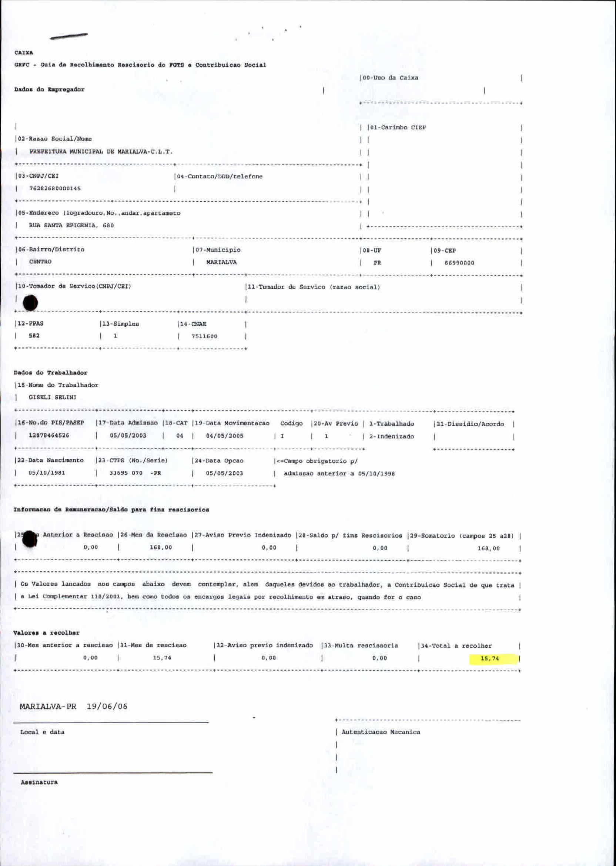This screenshot has width=616, height=866.
Task: Select the highlighted total value 15,74
Action: point(490,659)
